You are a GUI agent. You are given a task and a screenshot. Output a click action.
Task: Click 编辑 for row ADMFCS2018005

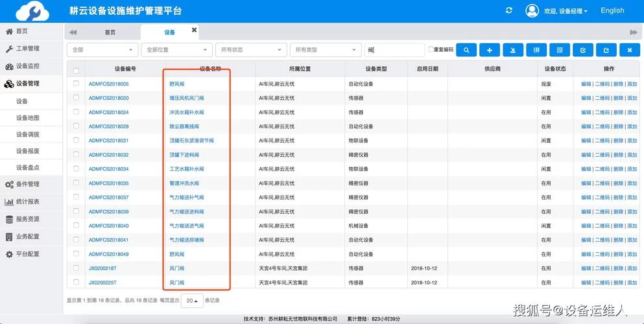tap(586, 84)
